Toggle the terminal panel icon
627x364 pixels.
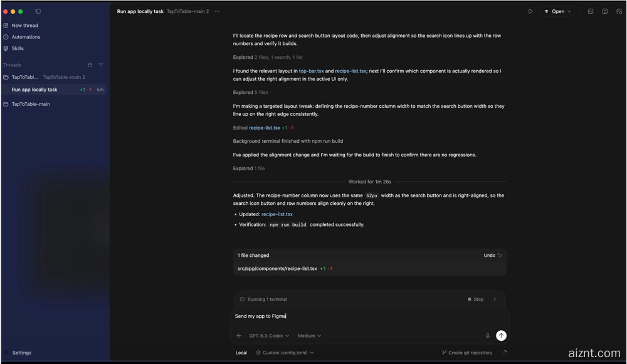(x=591, y=11)
